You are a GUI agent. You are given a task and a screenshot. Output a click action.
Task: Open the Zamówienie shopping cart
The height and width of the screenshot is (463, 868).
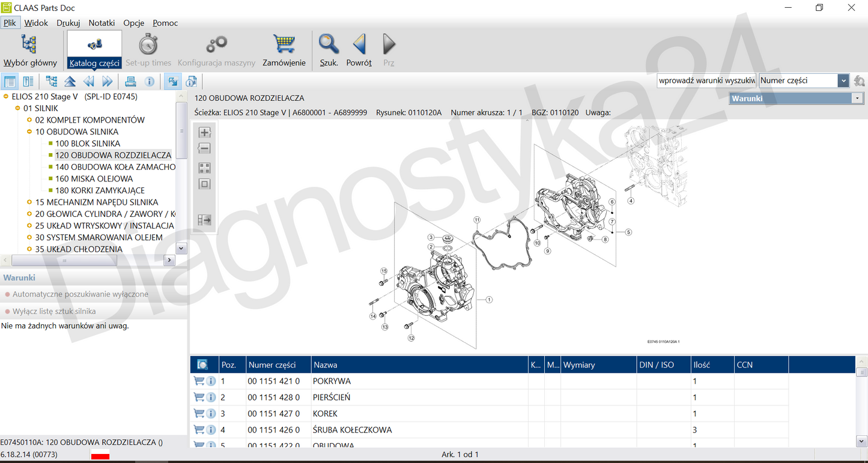pyautogui.click(x=284, y=50)
